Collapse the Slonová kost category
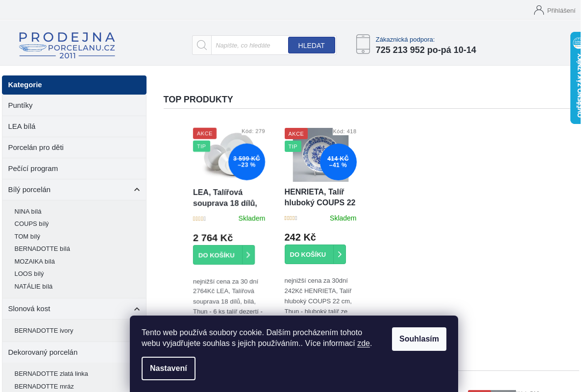 click(137, 309)
